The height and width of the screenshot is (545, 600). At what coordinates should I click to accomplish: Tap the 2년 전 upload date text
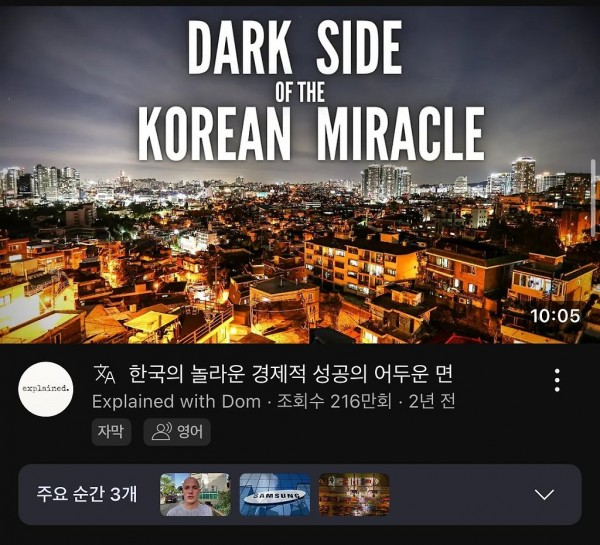432,401
